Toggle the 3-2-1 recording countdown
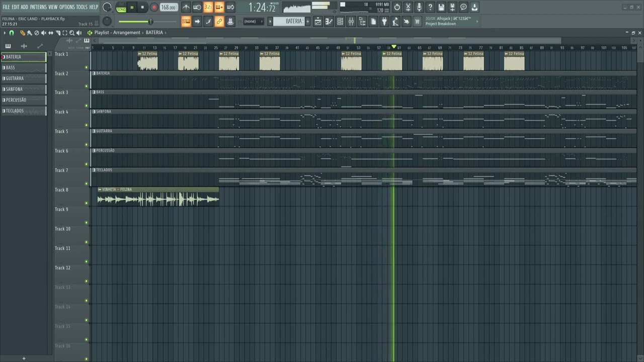Viewport: 644px width, 362px height. [208, 7]
